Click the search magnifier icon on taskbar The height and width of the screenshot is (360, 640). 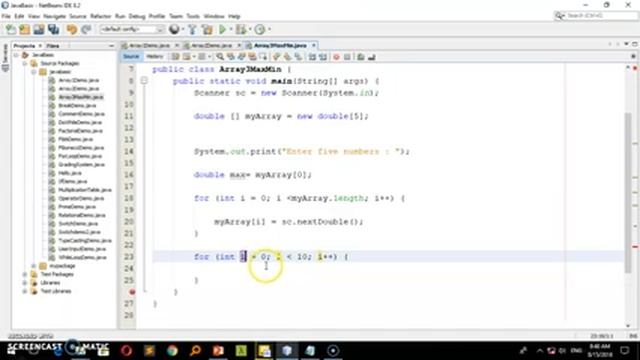pyautogui.click(x=195, y=351)
